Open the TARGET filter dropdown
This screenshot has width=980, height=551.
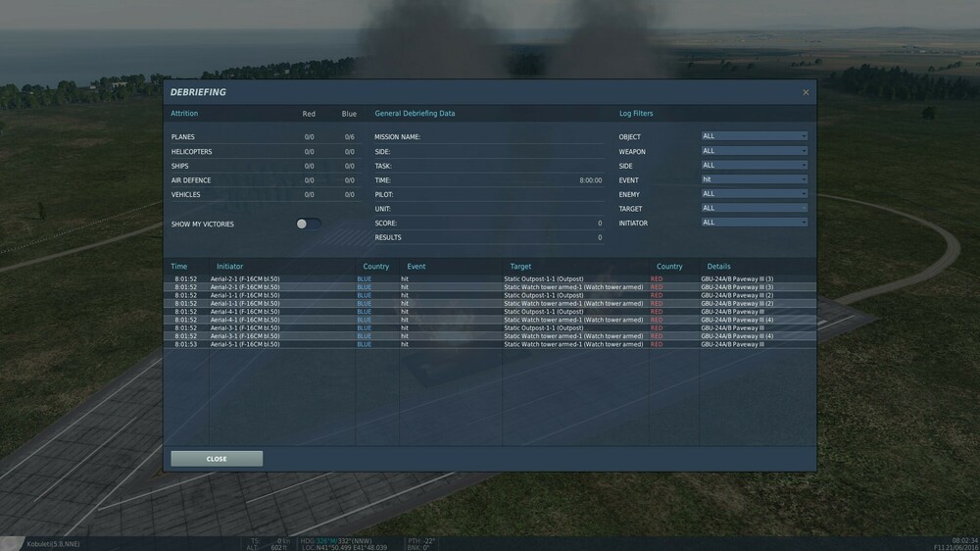click(x=754, y=208)
